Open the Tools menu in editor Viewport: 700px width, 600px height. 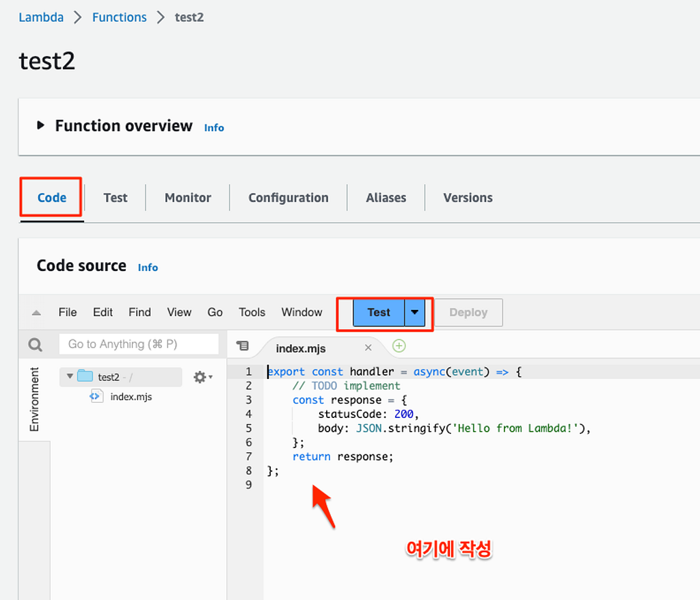(x=252, y=312)
